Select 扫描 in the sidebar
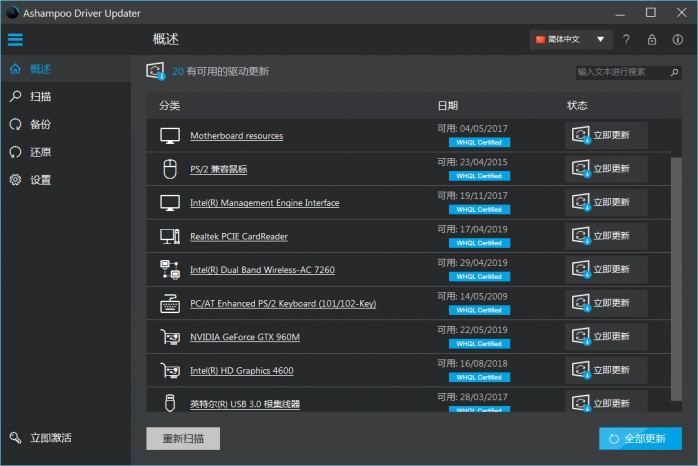This screenshot has height=466, width=698. 65,97
